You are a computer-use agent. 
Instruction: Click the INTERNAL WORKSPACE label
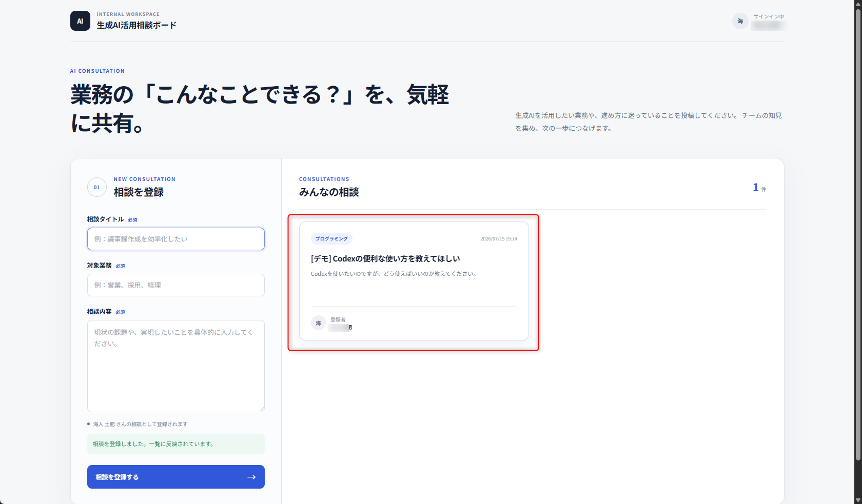point(128,14)
